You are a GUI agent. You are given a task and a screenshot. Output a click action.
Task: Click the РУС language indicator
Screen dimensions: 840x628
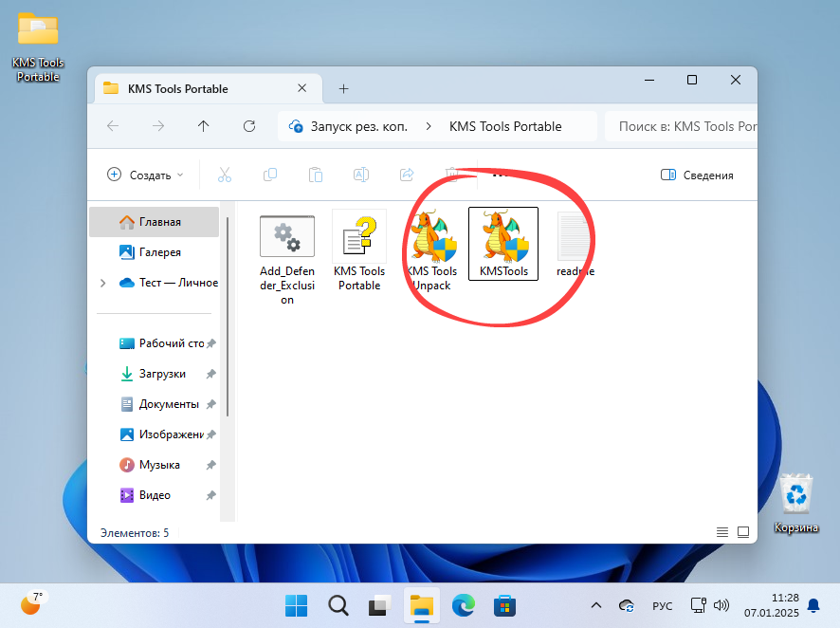(662, 605)
